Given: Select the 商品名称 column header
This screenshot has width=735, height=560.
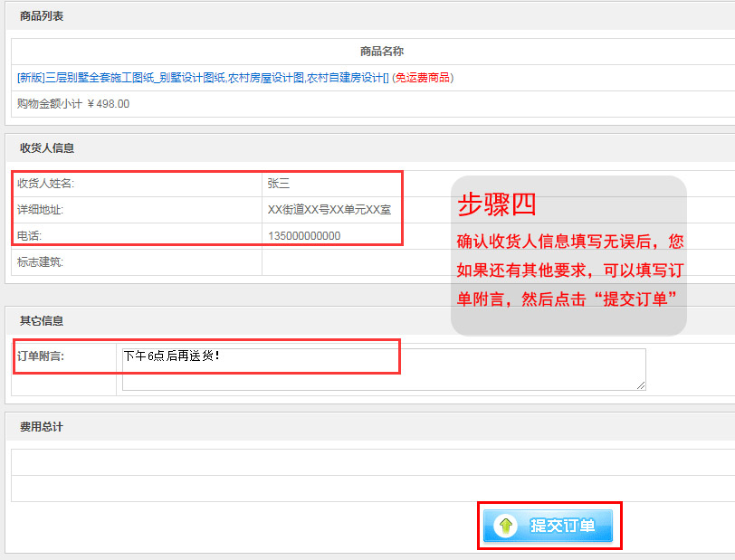Looking at the screenshot, I should click(381, 52).
